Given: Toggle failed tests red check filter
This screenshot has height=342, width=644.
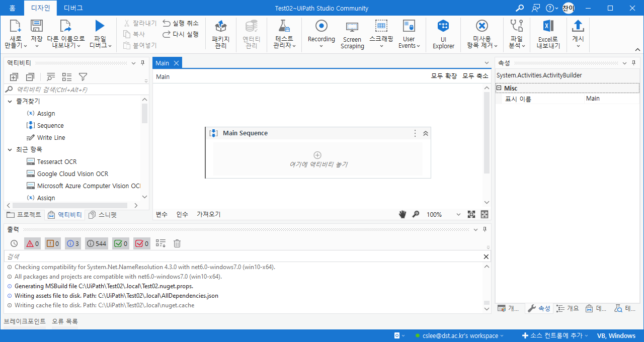Looking at the screenshot, I should tap(142, 243).
